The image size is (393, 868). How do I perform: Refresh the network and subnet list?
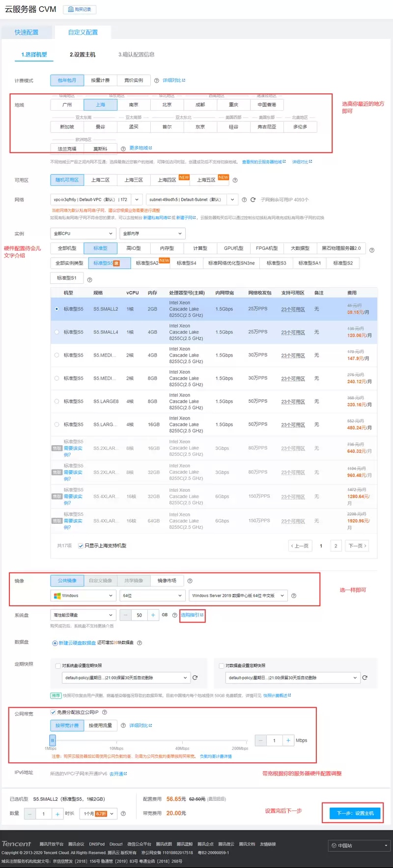tap(253, 200)
